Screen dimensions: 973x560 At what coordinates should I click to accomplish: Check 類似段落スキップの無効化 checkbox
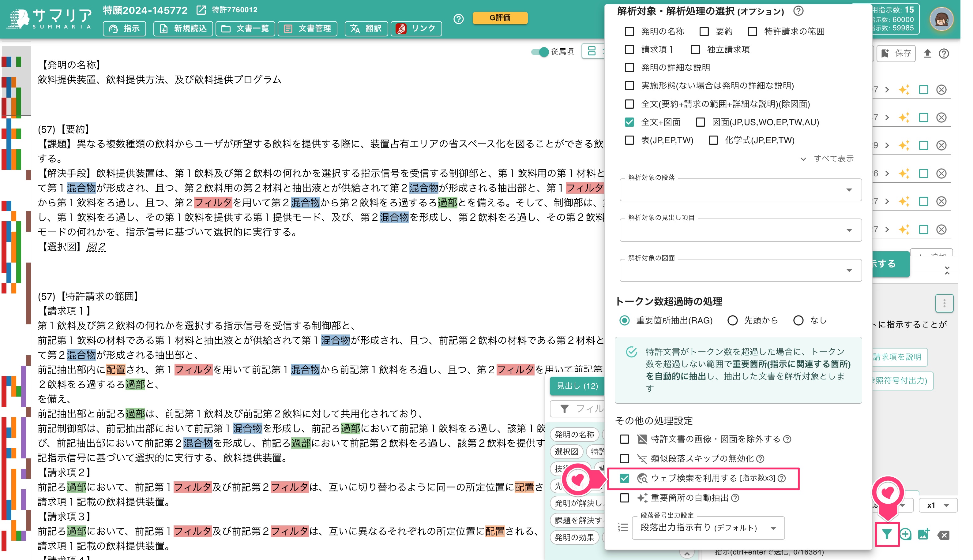coord(624,459)
